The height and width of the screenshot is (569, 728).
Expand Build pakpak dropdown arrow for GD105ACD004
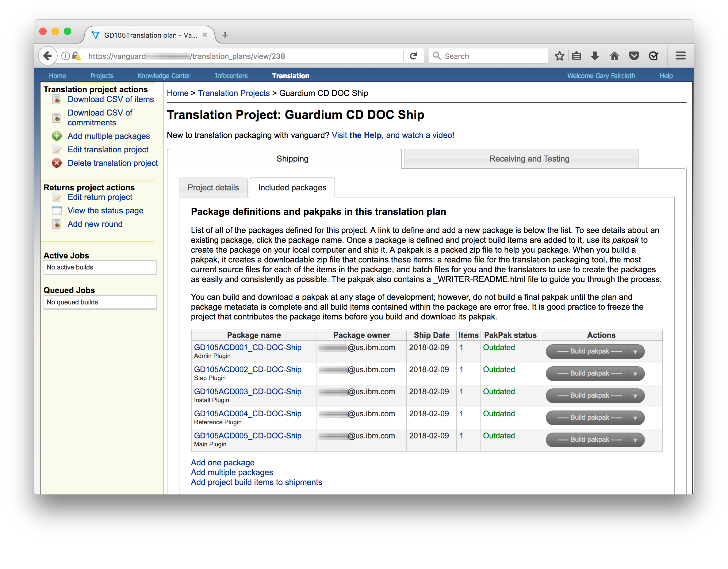(635, 418)
